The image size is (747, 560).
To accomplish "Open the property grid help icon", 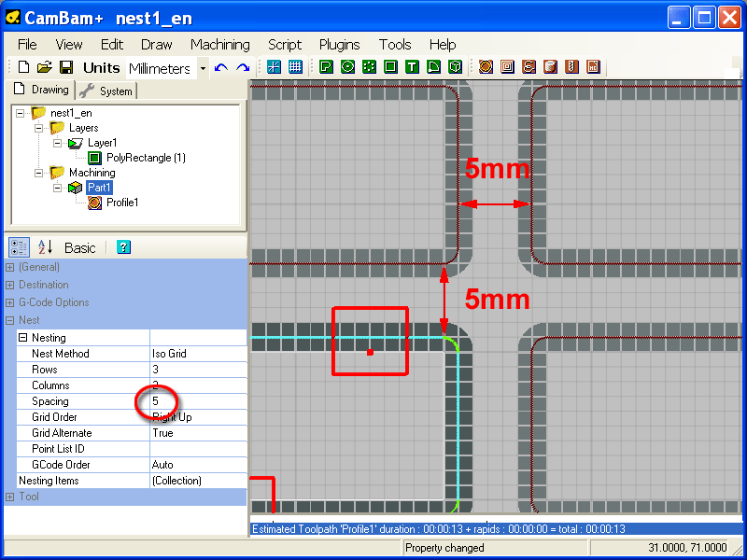I will (123, 247).
